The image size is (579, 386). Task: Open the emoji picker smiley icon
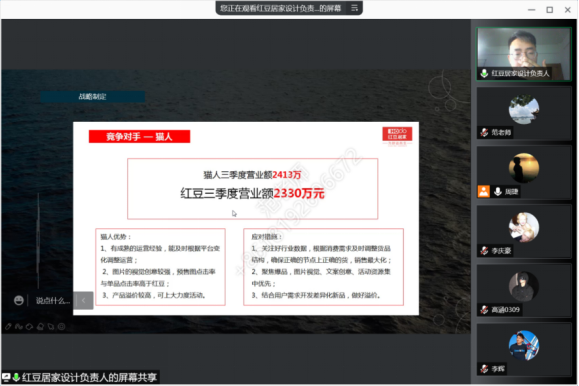click(18, 300)
